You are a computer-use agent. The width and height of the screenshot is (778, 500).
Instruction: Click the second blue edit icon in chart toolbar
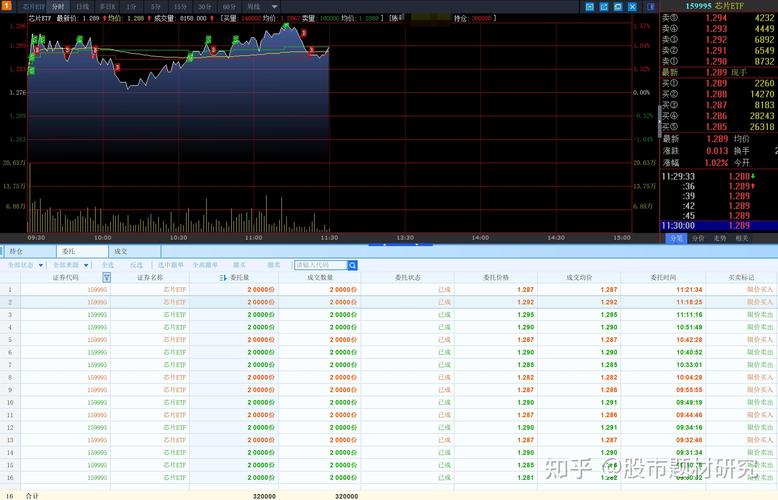click(604, 6)
